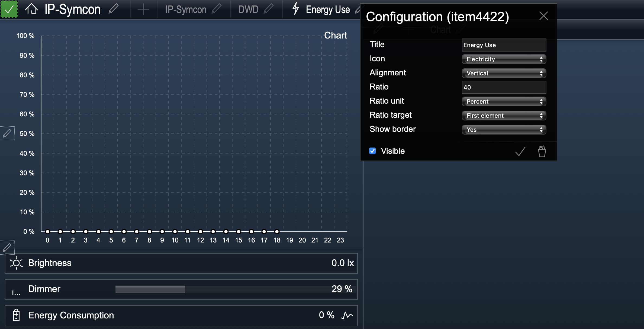Open the Icon dropdown showing Electricity
Image resolution: width=644 pixels, height=329 pixels.
tap(504, 59)
